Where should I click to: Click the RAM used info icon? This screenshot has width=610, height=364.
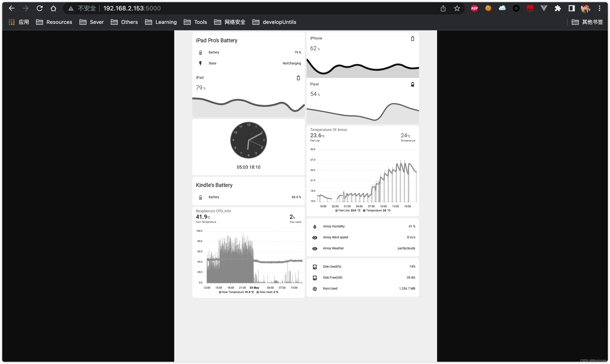(x=315, y=289)
